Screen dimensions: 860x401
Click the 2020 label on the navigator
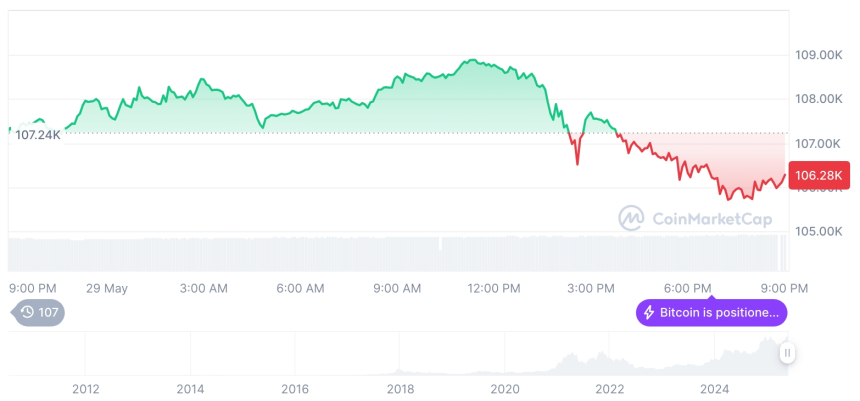coord(505,388)
